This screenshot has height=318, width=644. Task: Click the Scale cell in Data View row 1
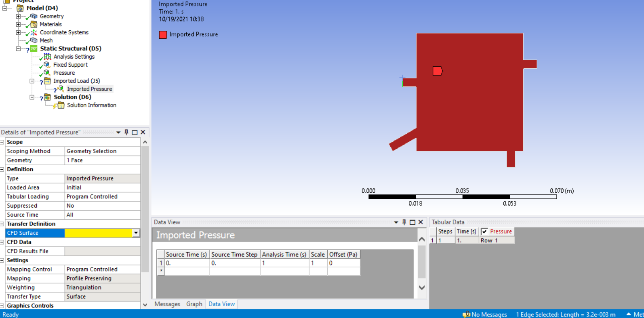(x=318, y=263)
